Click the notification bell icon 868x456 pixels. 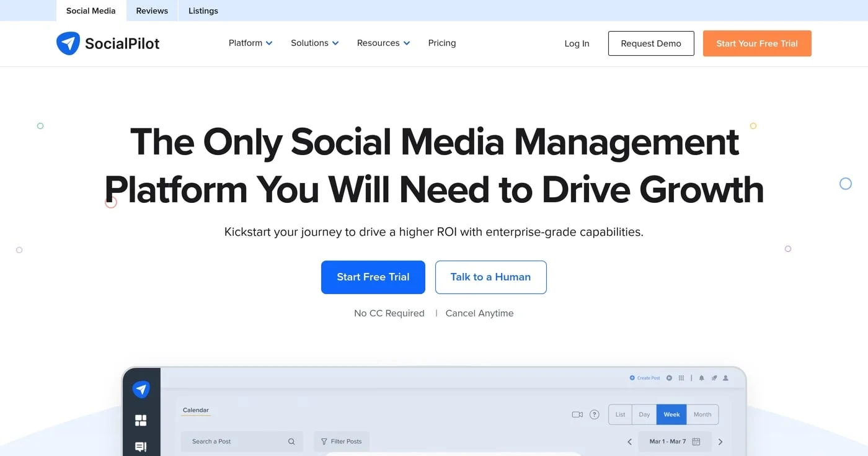[x=702, y=378]
